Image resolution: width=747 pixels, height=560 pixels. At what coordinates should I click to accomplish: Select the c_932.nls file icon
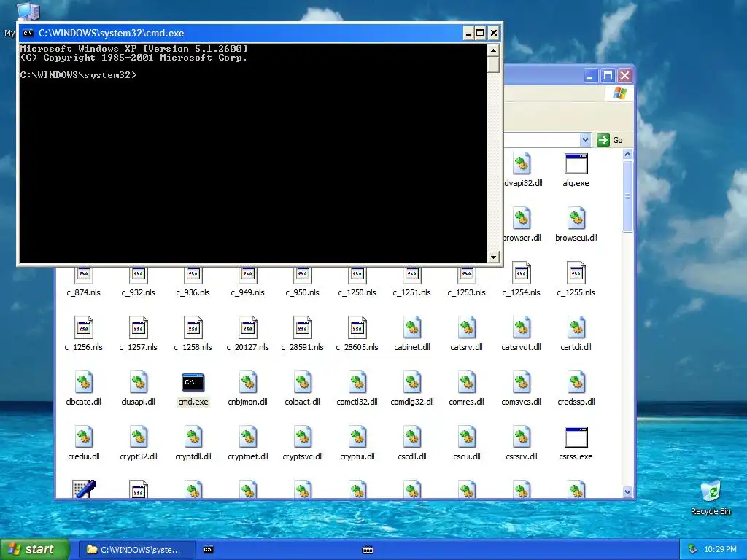pyautogui.click(x=138, y=274)
